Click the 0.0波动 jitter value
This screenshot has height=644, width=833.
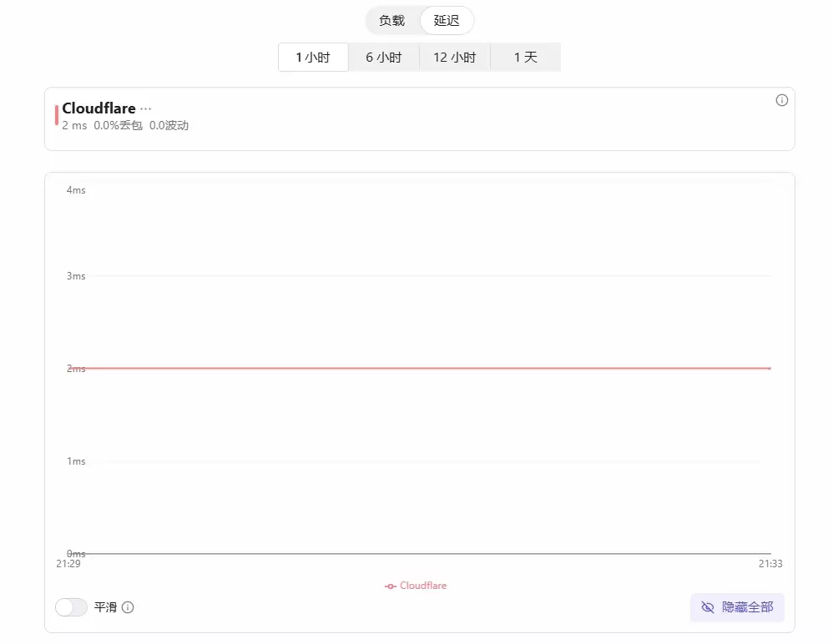tap(169, 126)
